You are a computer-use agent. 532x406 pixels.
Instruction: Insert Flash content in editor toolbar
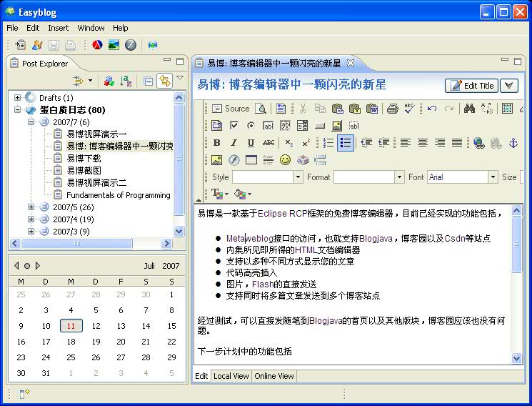point(234,159)
